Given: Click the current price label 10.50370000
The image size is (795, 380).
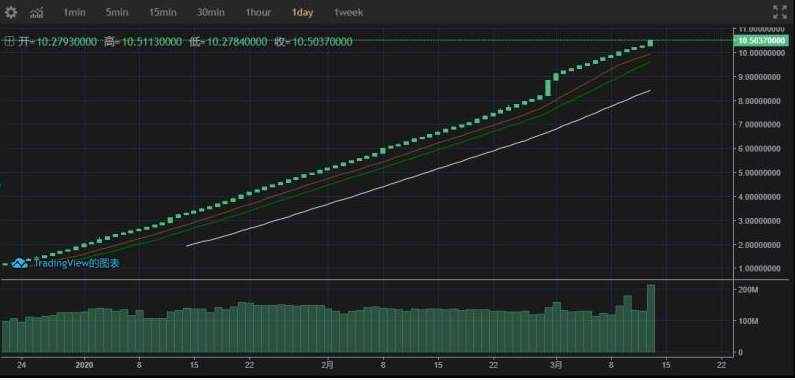Looking at the screenshot, I should [762, 41].
